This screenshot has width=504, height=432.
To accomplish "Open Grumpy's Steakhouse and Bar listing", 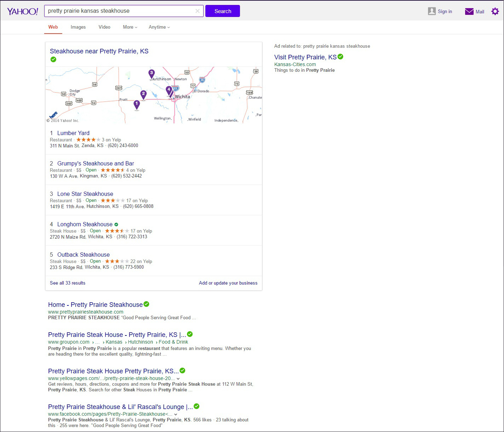I will pyautogui.click(x=95, y=163).
